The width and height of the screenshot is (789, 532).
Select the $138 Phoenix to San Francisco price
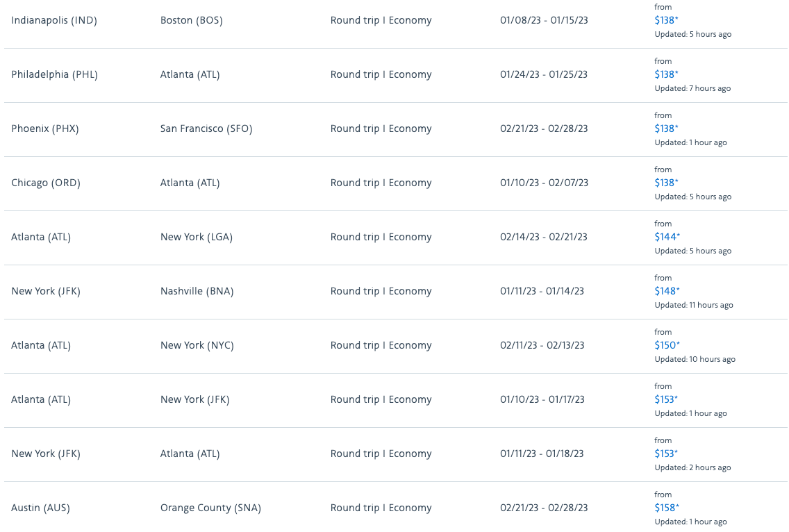pos(666,128)
